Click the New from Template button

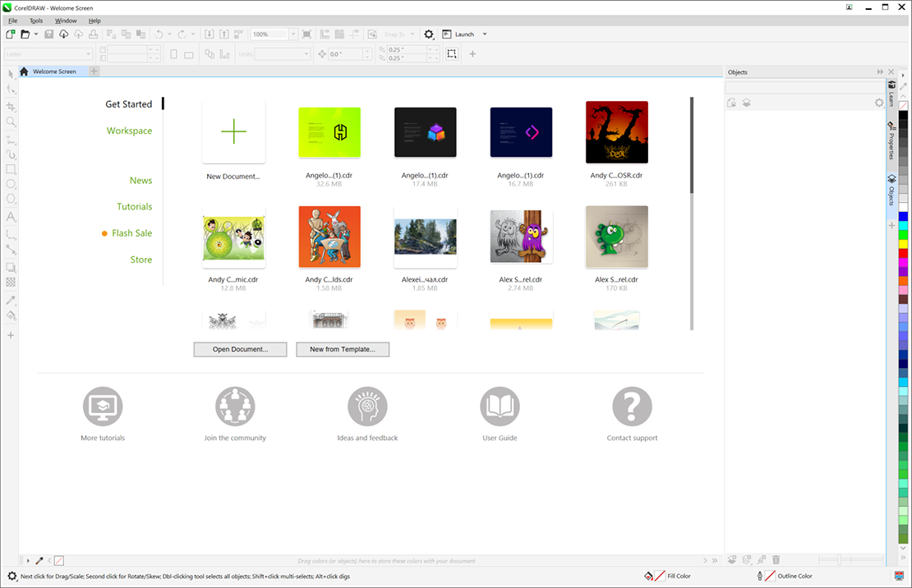pos(343,349)
